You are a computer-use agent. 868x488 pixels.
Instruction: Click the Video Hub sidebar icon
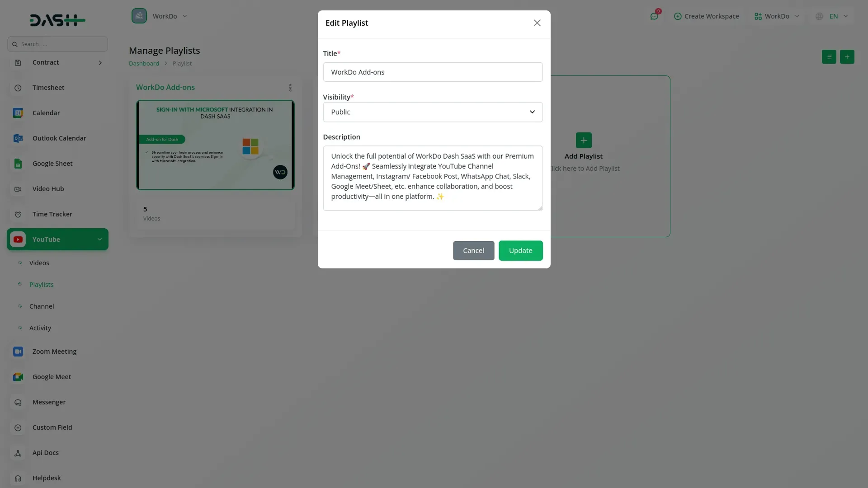tap(18, 189)
